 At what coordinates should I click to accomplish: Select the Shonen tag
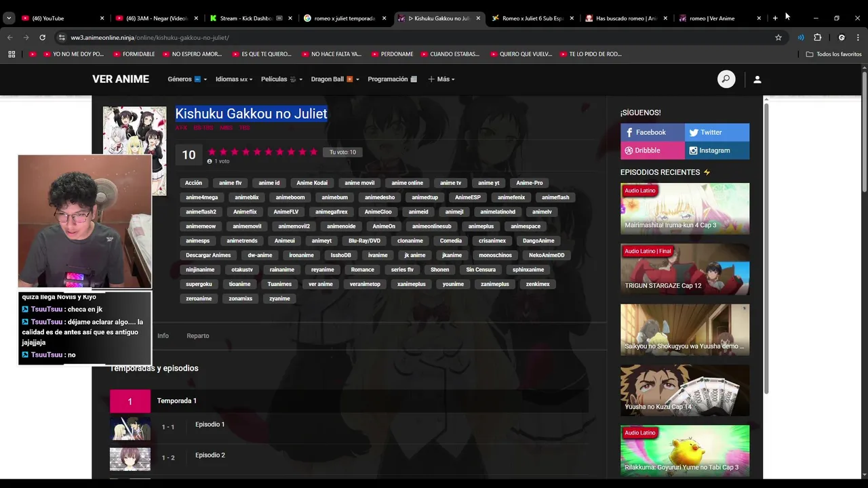[x=440, y=270]
